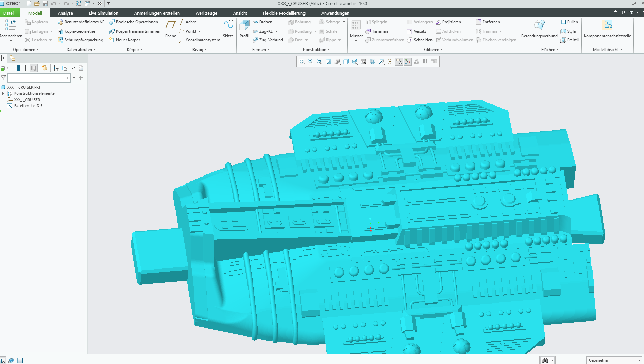The image size is (644, 364).
Task: Toggle tree columns display button
Action: (x=34, y=68)
